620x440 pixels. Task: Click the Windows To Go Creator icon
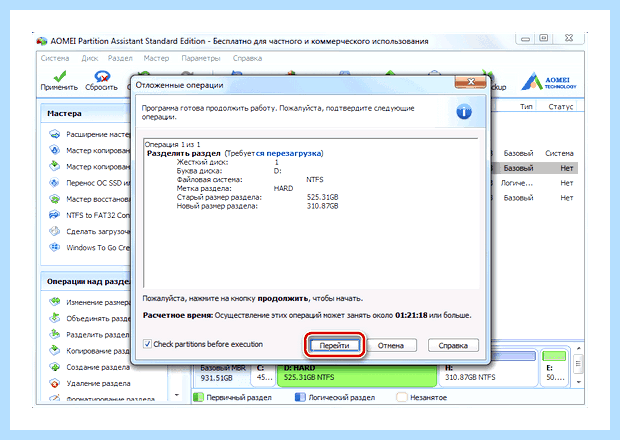(x=55, y=247)
